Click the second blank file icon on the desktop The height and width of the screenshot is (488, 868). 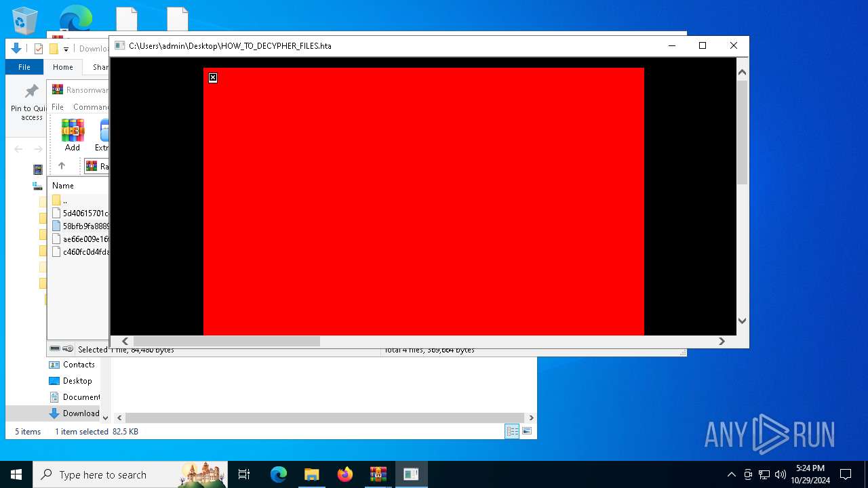(177, 19)
